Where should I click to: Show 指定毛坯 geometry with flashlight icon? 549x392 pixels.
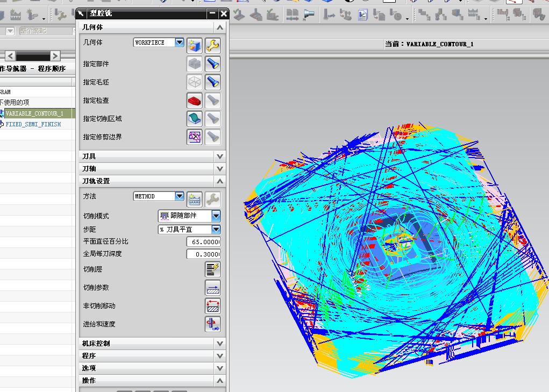point(213,82)
